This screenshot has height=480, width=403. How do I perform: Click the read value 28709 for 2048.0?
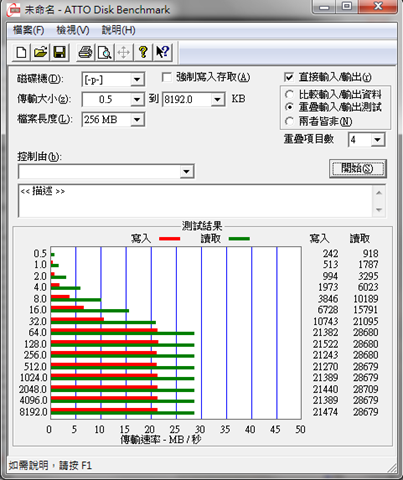pos(366,389)
